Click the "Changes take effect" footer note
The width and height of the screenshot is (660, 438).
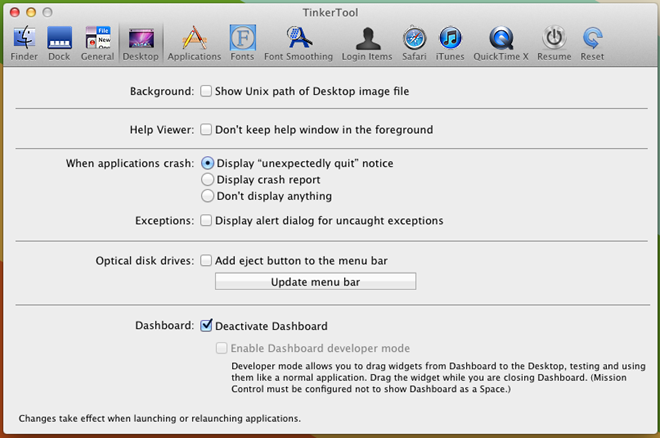160,418
